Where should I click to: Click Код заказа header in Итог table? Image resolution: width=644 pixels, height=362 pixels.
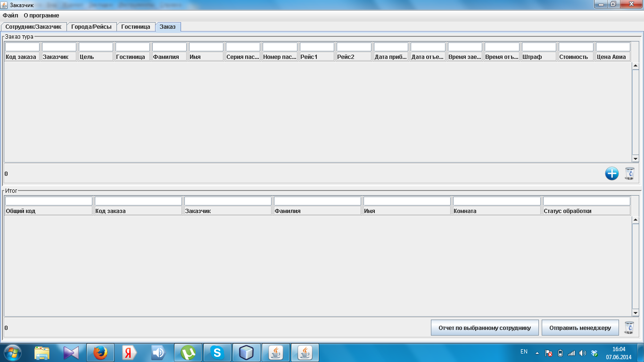pyautogui.click(x=138, y=211)
